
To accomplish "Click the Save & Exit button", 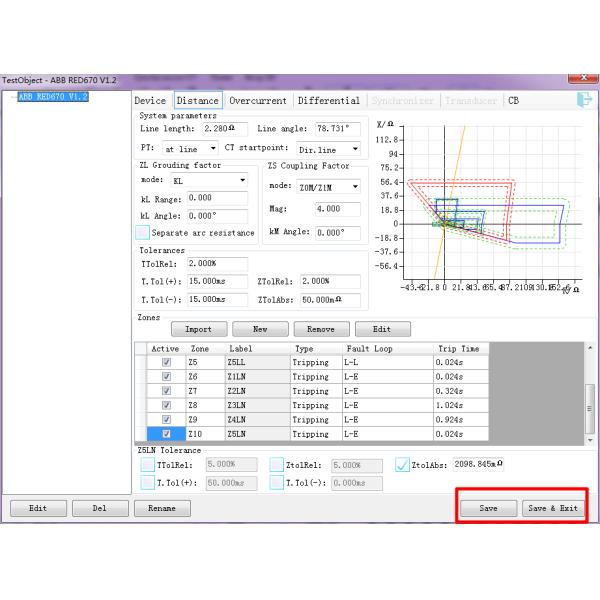I will 553,508.
